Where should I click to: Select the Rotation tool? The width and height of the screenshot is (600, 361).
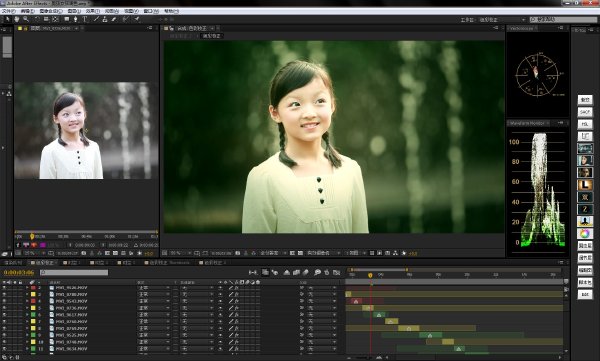[x=37, y=19]
